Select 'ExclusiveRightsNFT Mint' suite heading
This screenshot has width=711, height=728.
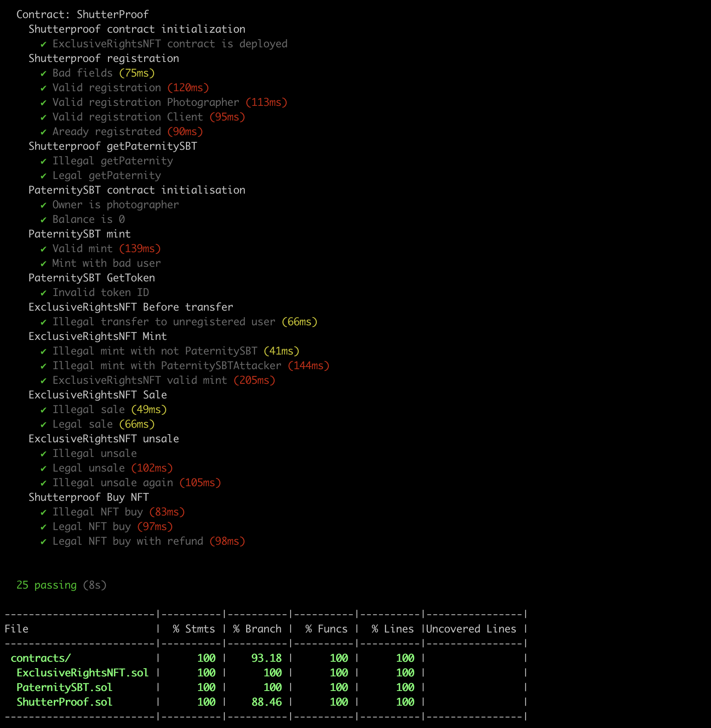(98, 336)
